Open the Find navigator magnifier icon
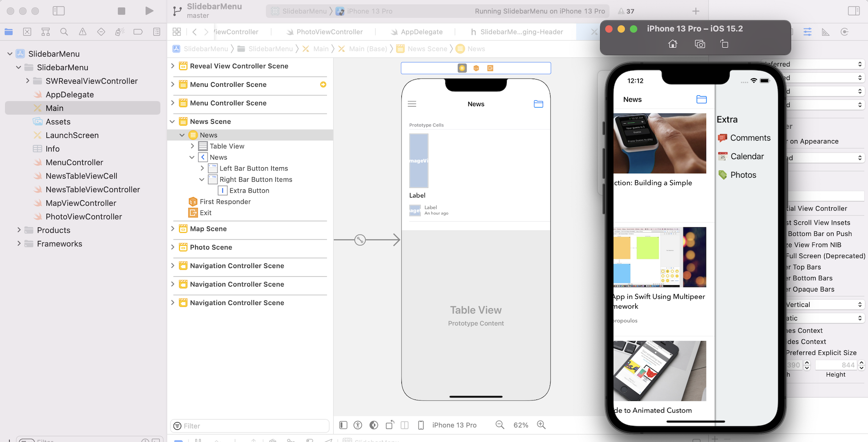Viewport: 868px width, 442px height. point(64,32)
